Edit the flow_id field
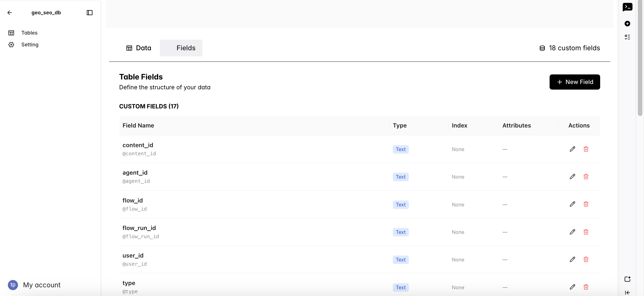The image size is (644, 296). pyautogui.click(x=572, y=204)
